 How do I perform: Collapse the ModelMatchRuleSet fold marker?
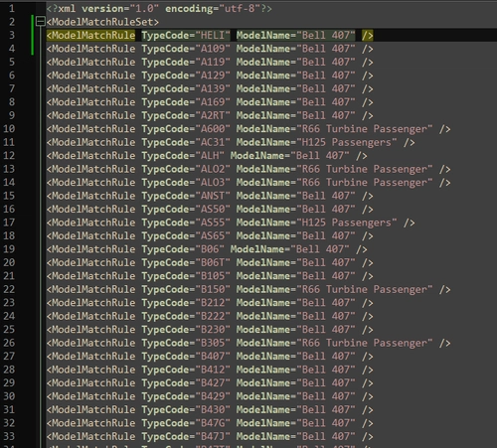(41, 22)
